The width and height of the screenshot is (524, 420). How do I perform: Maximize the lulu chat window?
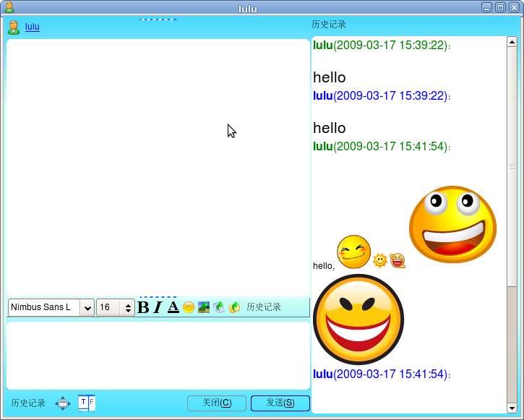(x=500, y=7)
